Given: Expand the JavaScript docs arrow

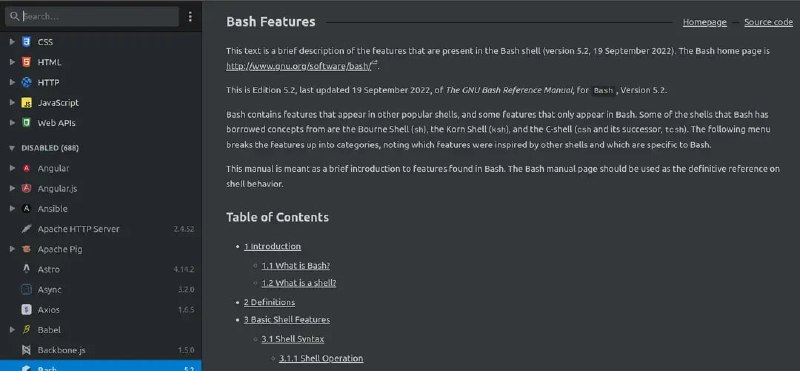Looking at the screenshot, I should click(x=12, y=103).
